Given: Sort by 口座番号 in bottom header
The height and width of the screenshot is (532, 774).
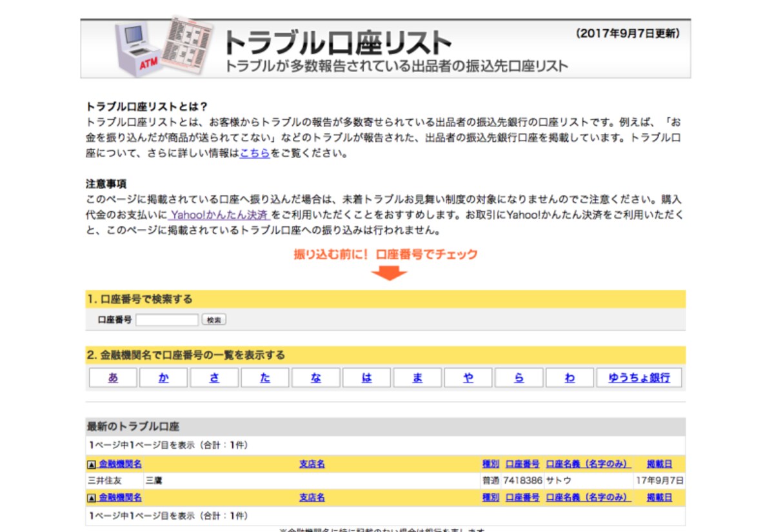Looking at the screenshot, I should click(x=522, y=497).
